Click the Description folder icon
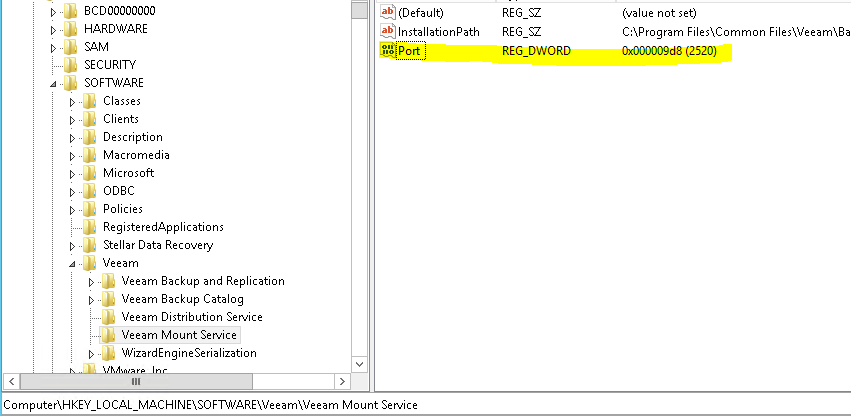This screenshot has width=851, height=416. [x=90, y=137]
